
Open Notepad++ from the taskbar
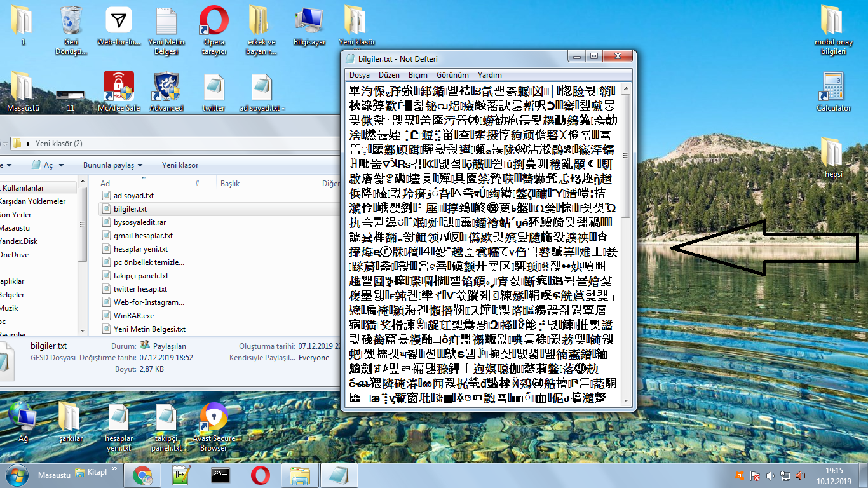pyautogui.click(x=181, y=475)
